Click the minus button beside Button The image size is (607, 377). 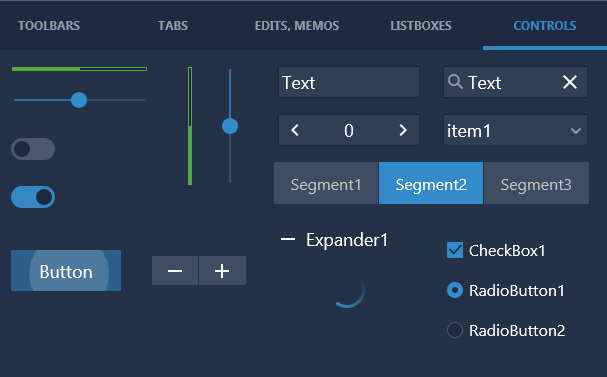pyautogui.click(x=175, y=271)
